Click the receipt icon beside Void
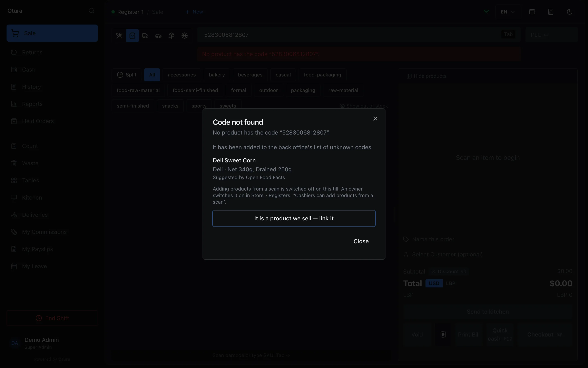 443,334
